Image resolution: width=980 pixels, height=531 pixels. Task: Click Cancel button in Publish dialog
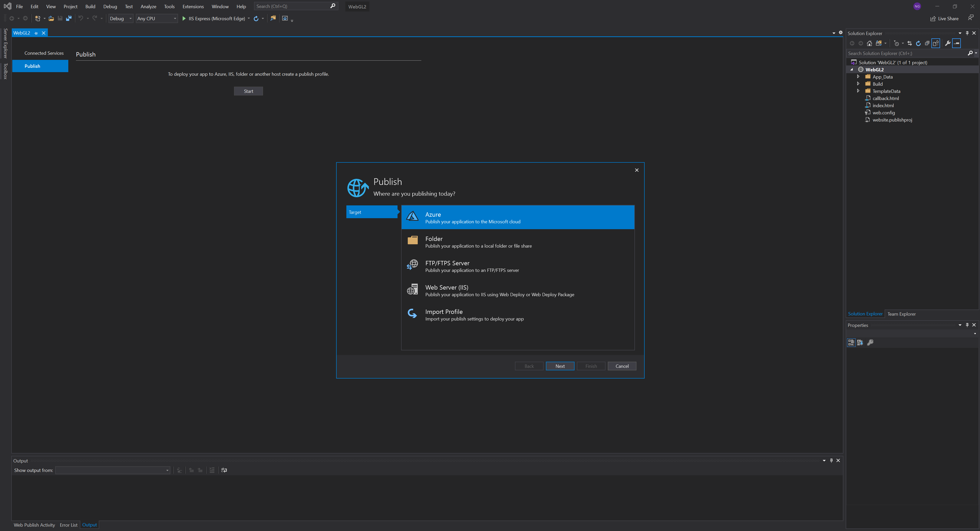[622, 366]
